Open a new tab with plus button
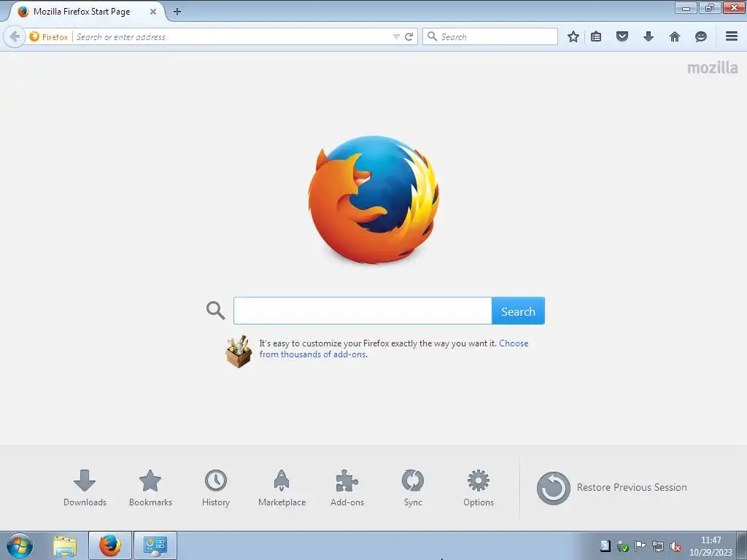Screen dimensions: 747x560 (x=177, y=12)
